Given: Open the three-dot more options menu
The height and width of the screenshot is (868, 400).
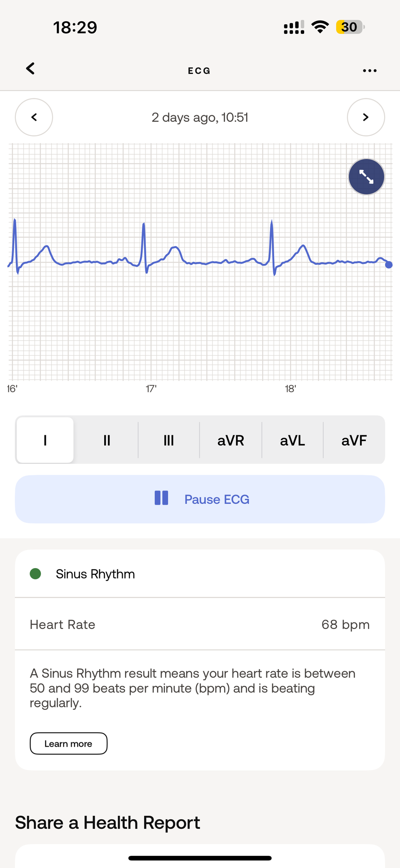Looking at the screenshot, I should click(370, 70).
